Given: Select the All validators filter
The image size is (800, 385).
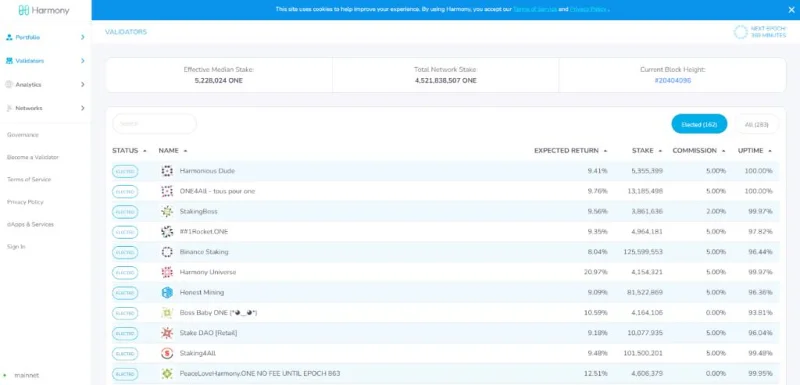Looking at the screenshot, I should (757, 124).
